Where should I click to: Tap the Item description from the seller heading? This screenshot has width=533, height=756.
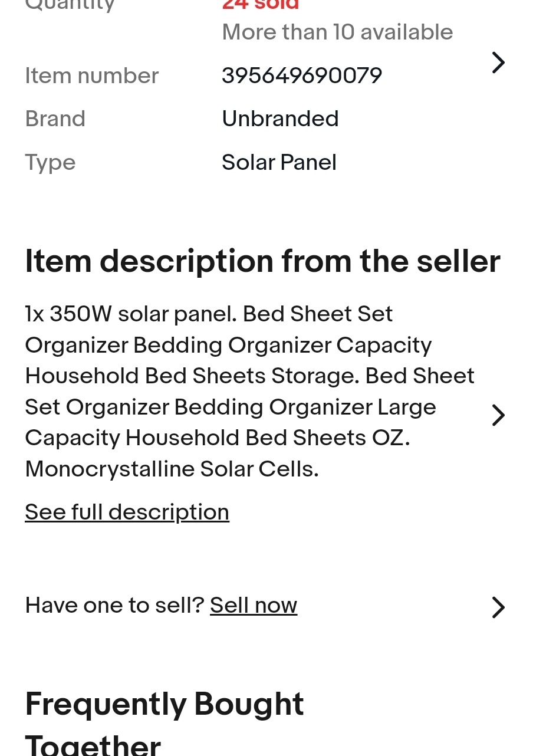click(x=262, y=261)
